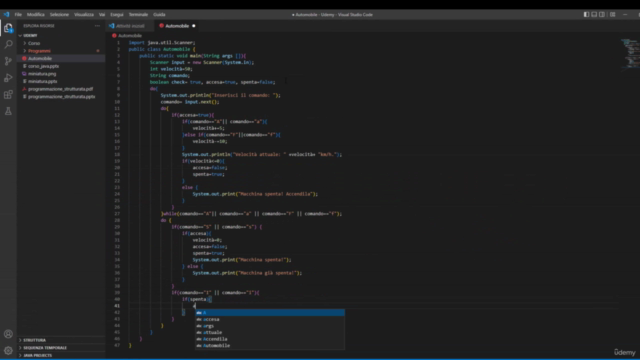Open the Modifica menu
Viewport: 640px width, 360px height.
[x=36, y=14]
